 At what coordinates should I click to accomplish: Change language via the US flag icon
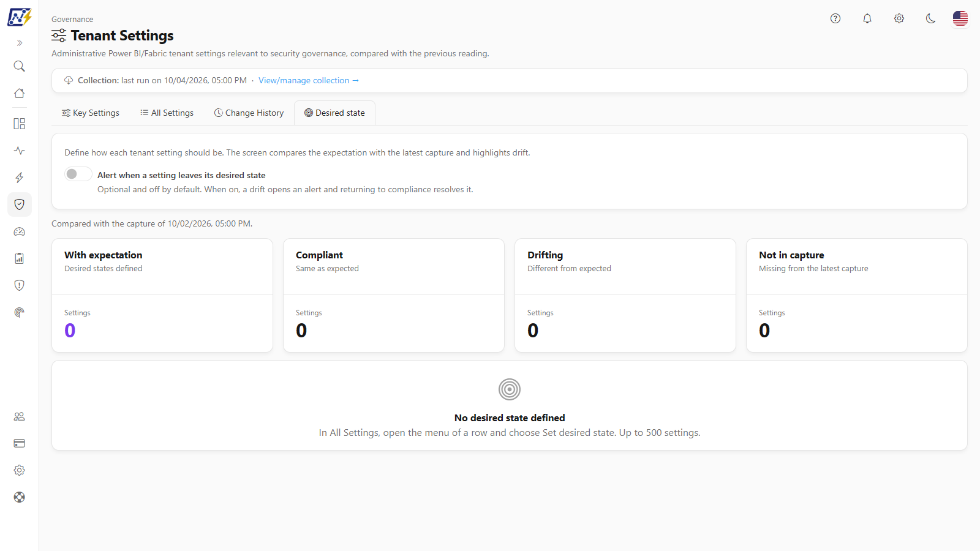[960, 18]
